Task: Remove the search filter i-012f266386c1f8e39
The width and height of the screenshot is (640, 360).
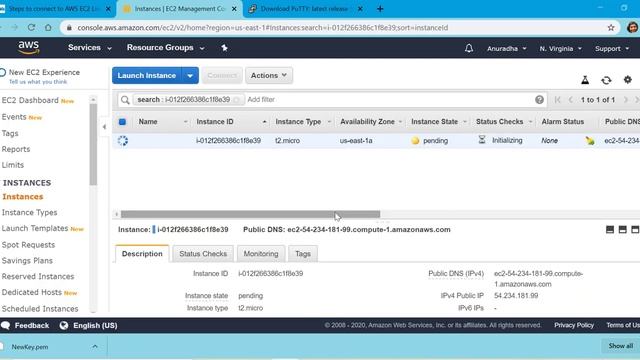Action: [x=236, y=100]
